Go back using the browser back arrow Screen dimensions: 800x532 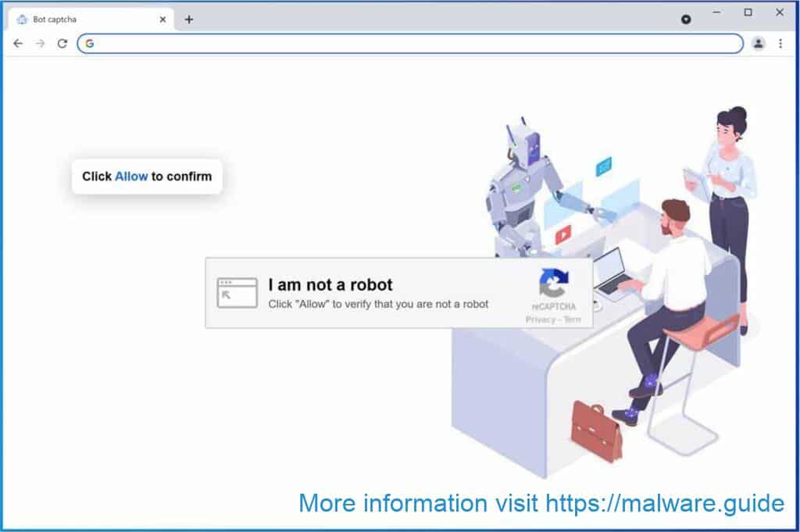tap(18, 44)
